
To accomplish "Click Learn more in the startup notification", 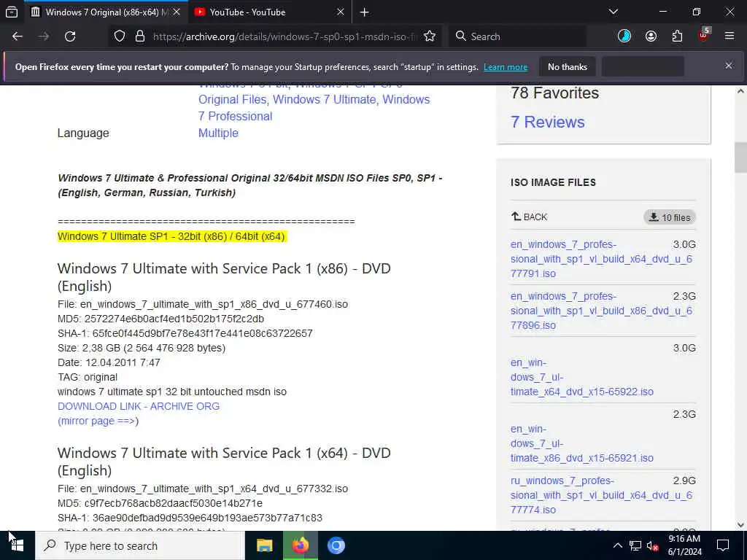I will tap(506, 67).
